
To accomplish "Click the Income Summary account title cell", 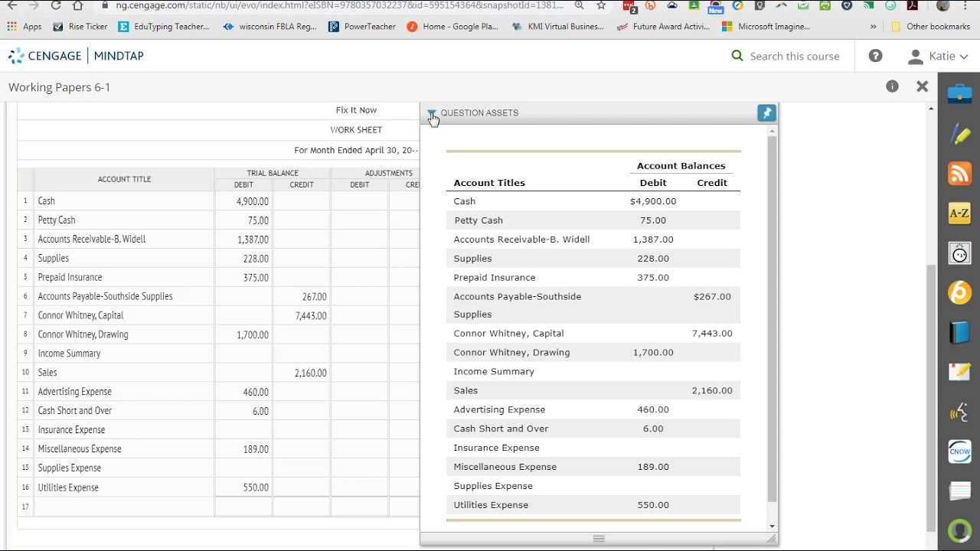I will (124, 354).
